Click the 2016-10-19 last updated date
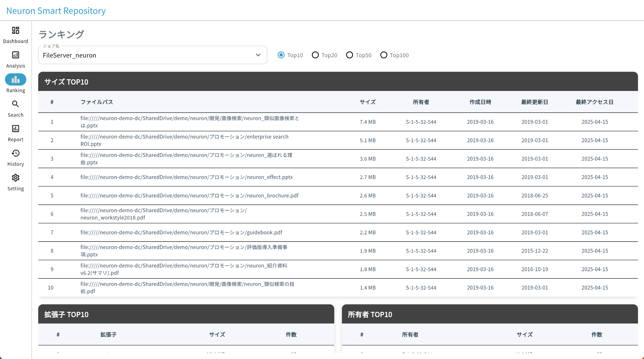 pos(535,269)
